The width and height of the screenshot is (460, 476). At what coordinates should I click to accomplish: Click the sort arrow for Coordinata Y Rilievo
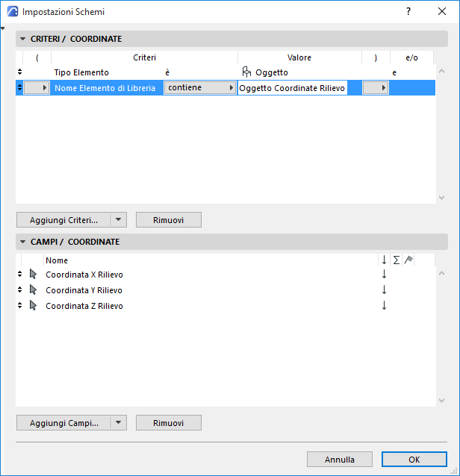pyautogui.click(x=384, y=290)
